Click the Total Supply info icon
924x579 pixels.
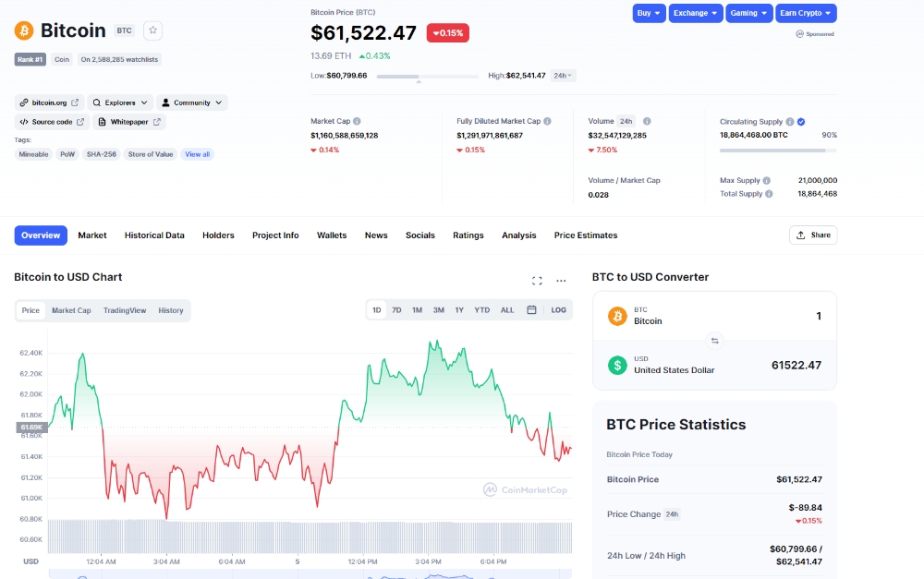(x=769, y=194)
